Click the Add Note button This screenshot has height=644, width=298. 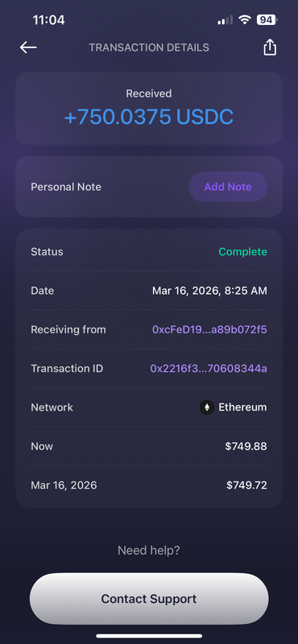tap(228, 187)
